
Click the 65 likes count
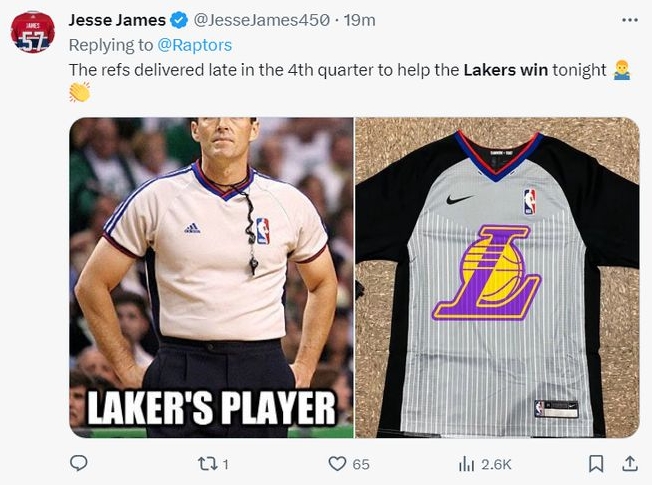[x=361, y=464]
